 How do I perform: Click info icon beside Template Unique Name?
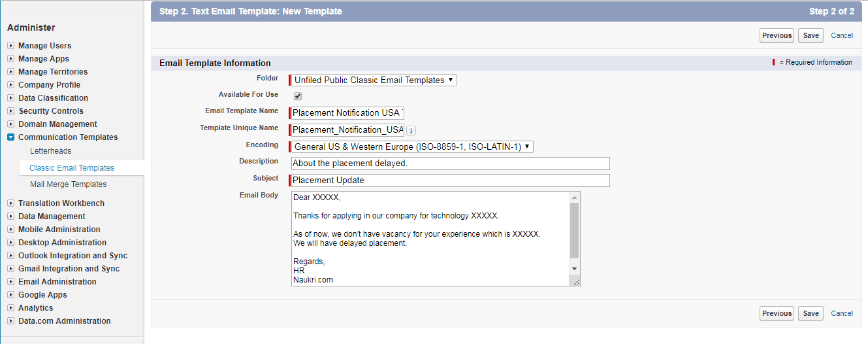411,130
